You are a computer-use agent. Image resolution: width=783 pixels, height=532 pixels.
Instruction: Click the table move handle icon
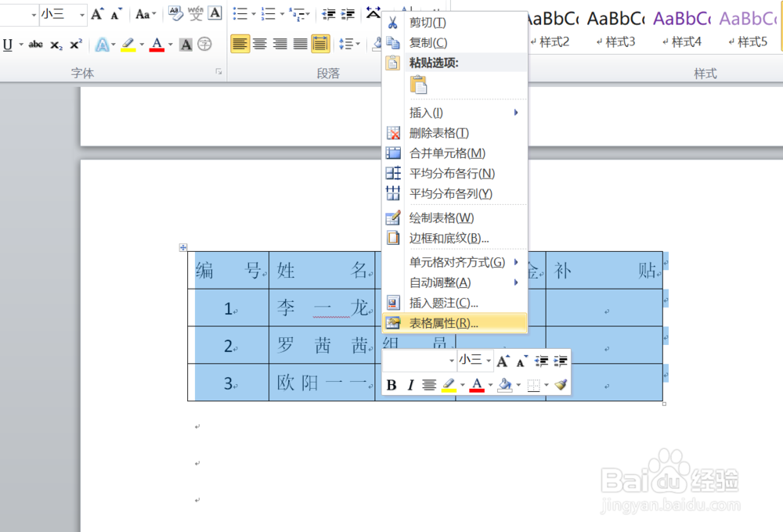(x=183, y=247)
